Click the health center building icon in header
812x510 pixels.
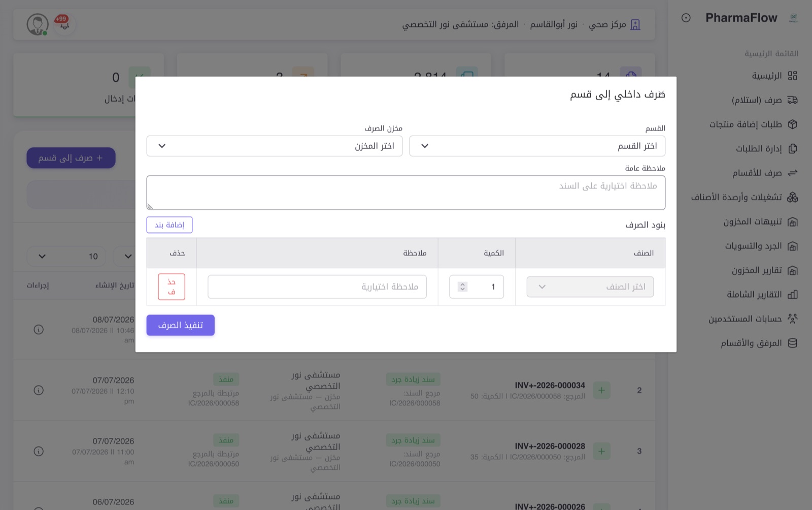pos(635,24)
